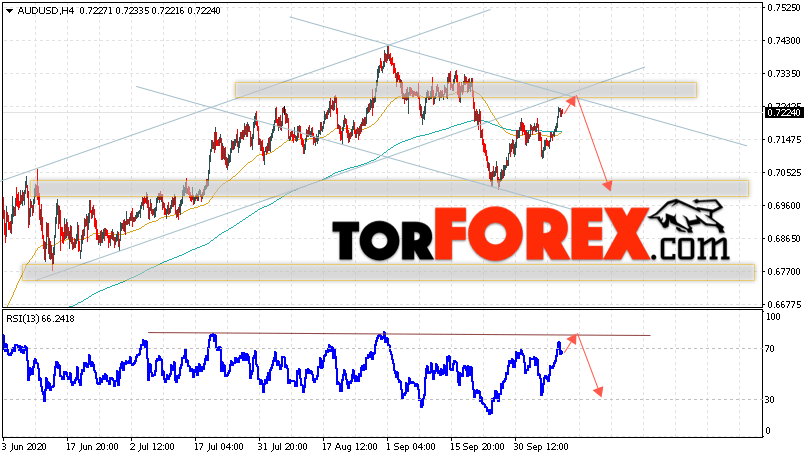Click the 0.74300 price axis label

click(784, 41)
